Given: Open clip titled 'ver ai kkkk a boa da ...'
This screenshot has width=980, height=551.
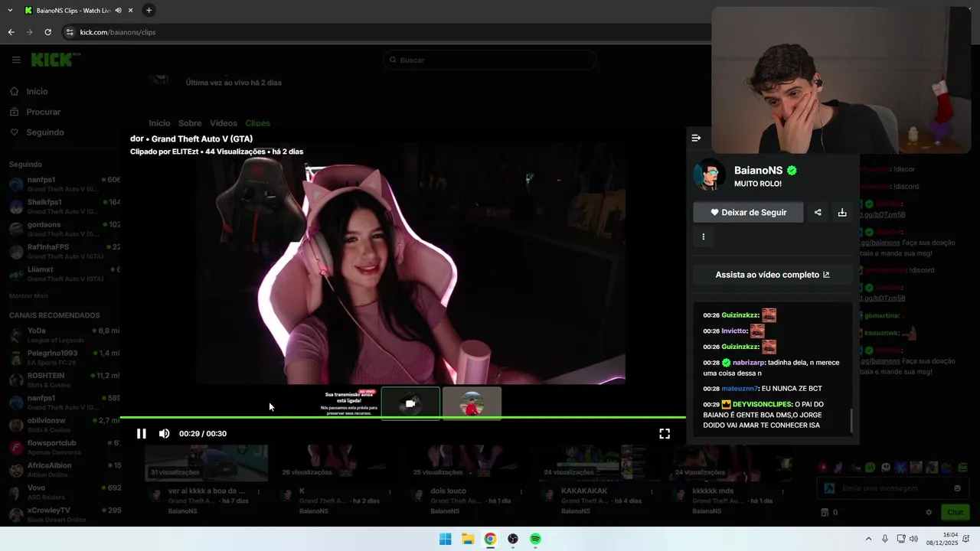Looking at the screenshot, I should [x=207, y=491].
